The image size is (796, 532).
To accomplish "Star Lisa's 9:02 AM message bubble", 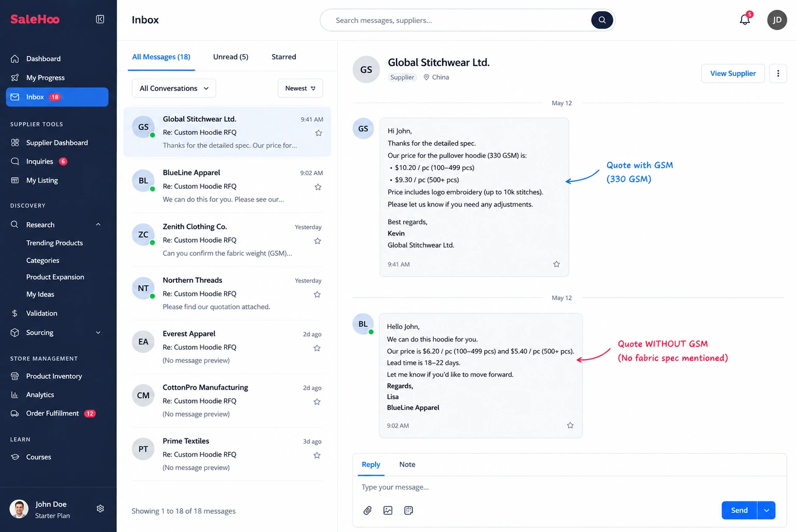I will pos(570,425).
